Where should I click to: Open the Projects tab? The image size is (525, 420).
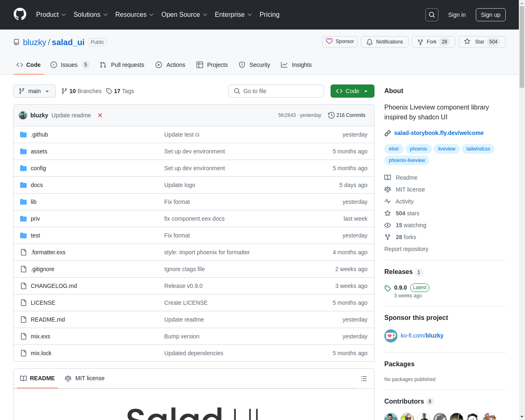point(212,65)
